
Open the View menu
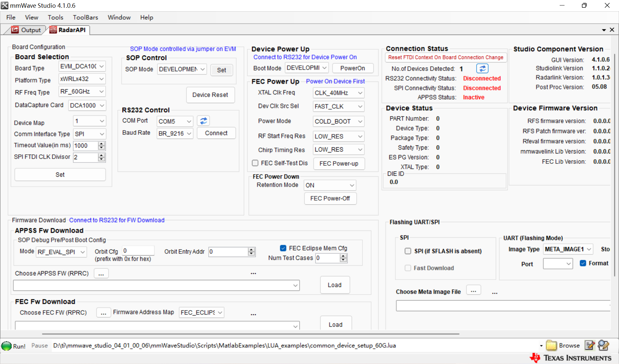pos(32,17)
